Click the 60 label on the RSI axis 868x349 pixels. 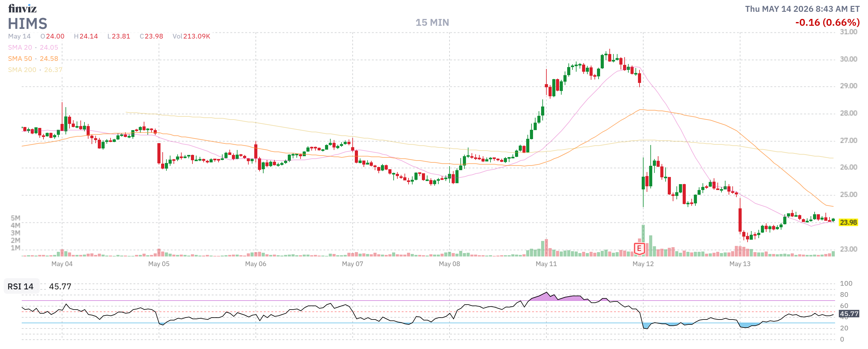tap(844, 306)
